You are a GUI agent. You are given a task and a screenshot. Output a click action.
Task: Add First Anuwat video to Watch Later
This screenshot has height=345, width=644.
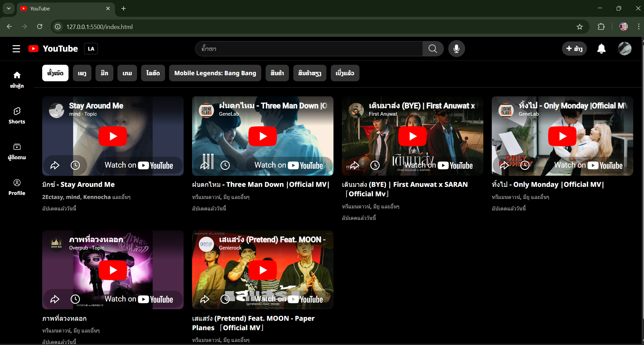point(375,165)
